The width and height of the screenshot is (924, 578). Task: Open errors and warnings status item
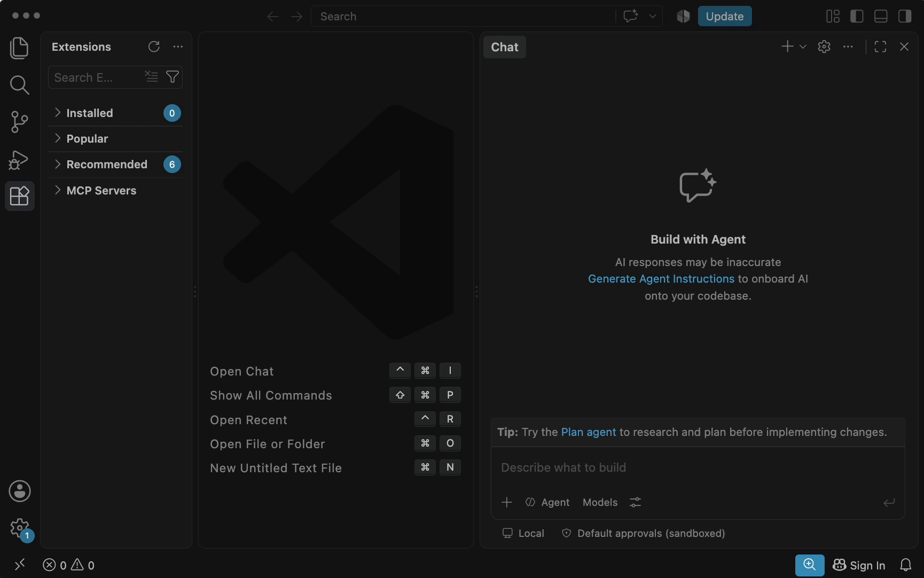68,565
